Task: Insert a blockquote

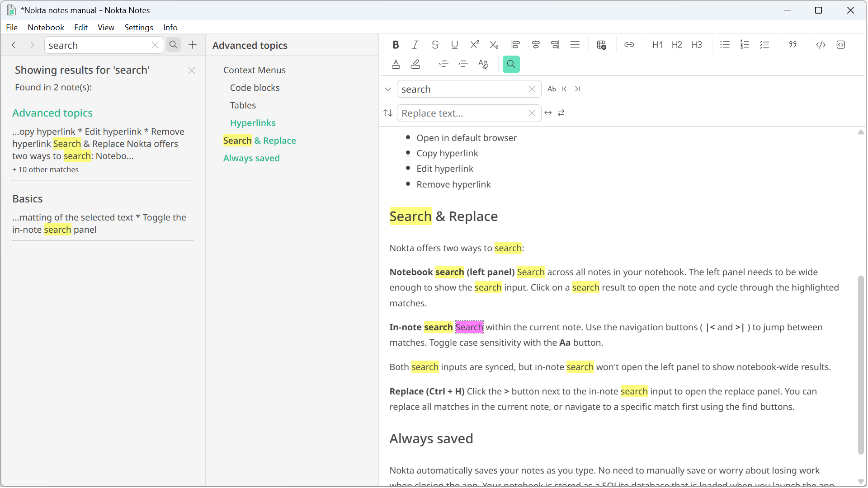Action: pyautogui.click(x=793, y=44)
